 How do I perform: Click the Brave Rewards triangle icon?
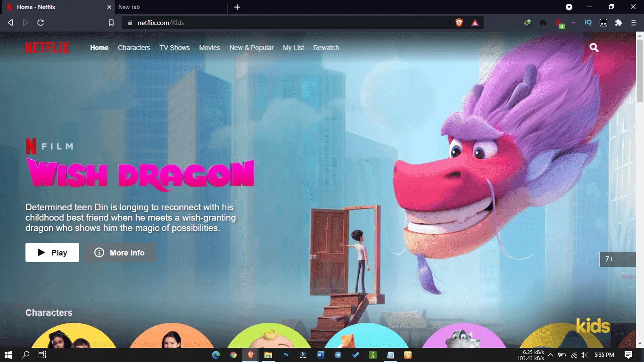point(475,23)
